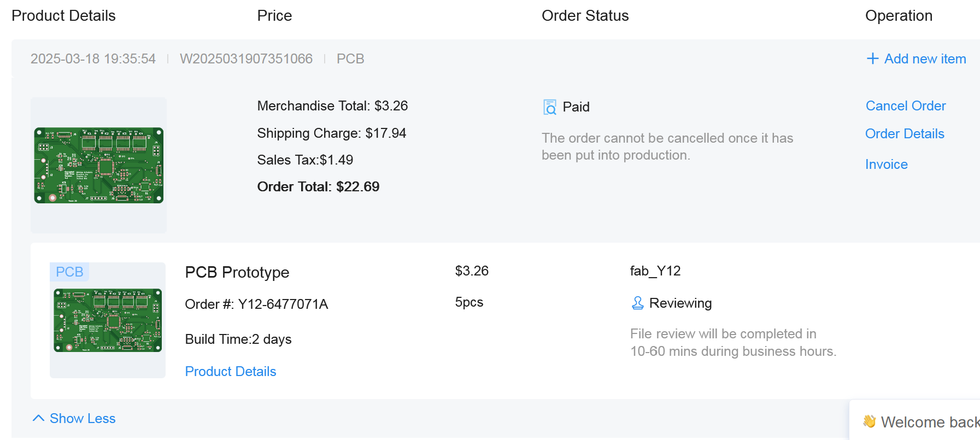Click the PCB badge on product thumbnail
Viewport: 980px width, 440px height.
coord(69,272)
